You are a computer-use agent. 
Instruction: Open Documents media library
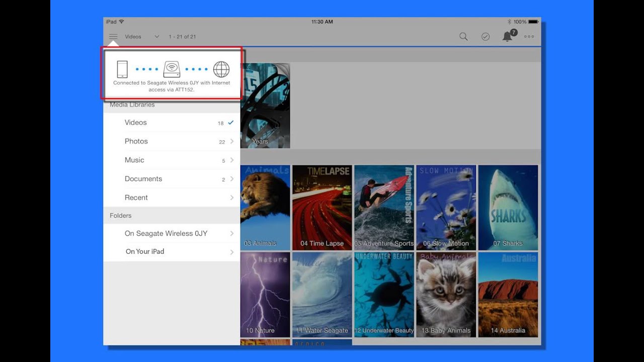coord(172,179)
